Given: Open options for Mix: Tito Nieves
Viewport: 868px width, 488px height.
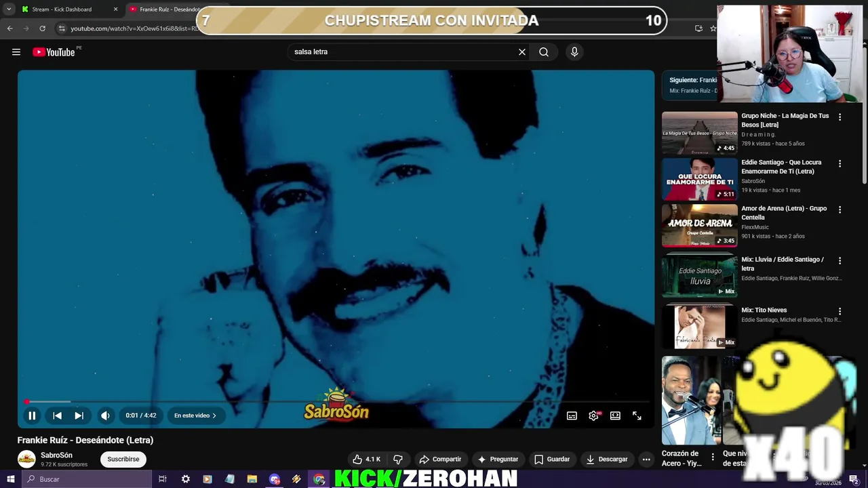Looking at the screenshot, I should 840,311.
